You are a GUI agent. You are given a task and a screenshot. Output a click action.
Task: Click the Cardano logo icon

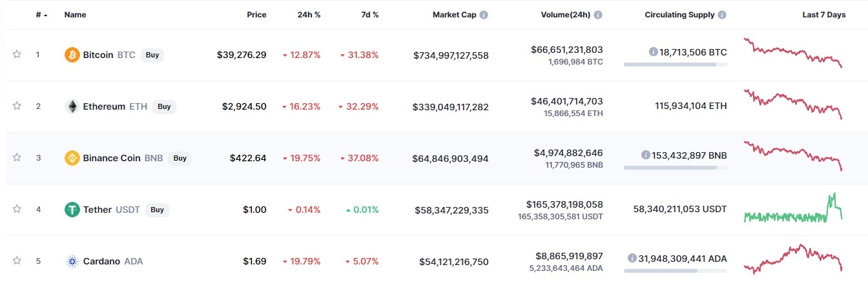(x=72, y=261)
